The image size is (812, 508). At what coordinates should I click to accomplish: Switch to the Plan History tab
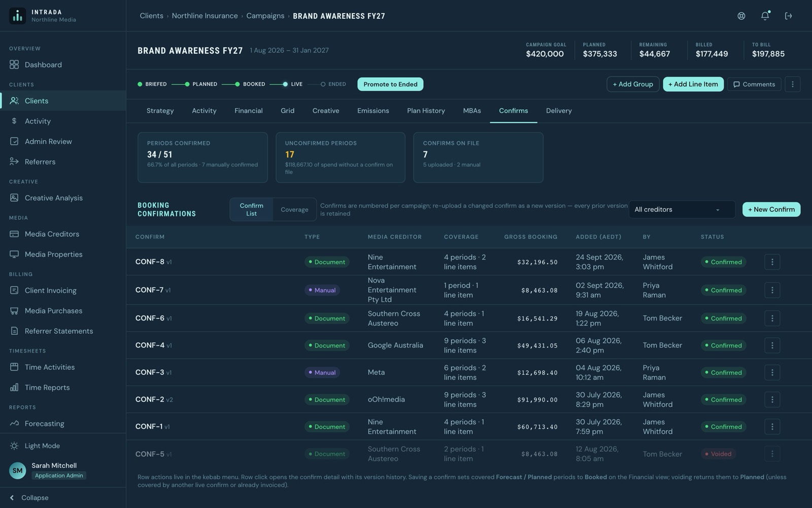426,111
